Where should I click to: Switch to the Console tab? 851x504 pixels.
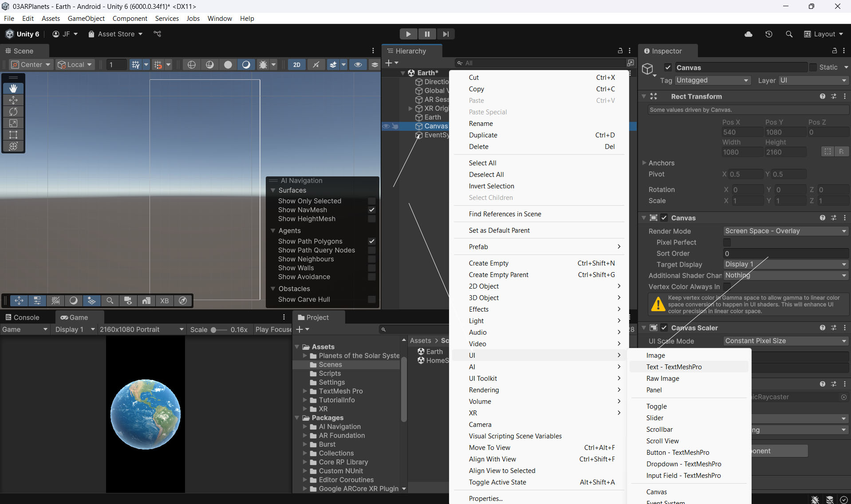click(x=23, y=317)
